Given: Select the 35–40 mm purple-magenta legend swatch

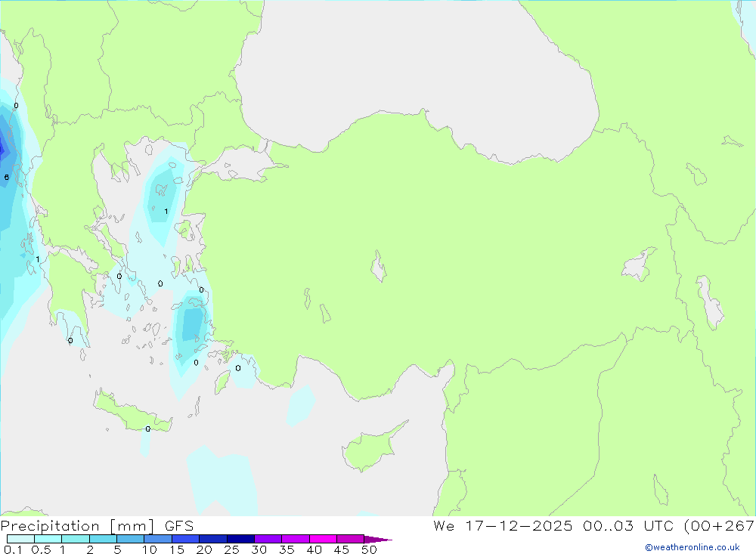Looking at the screenshot, I should click(x=296, y=539).
